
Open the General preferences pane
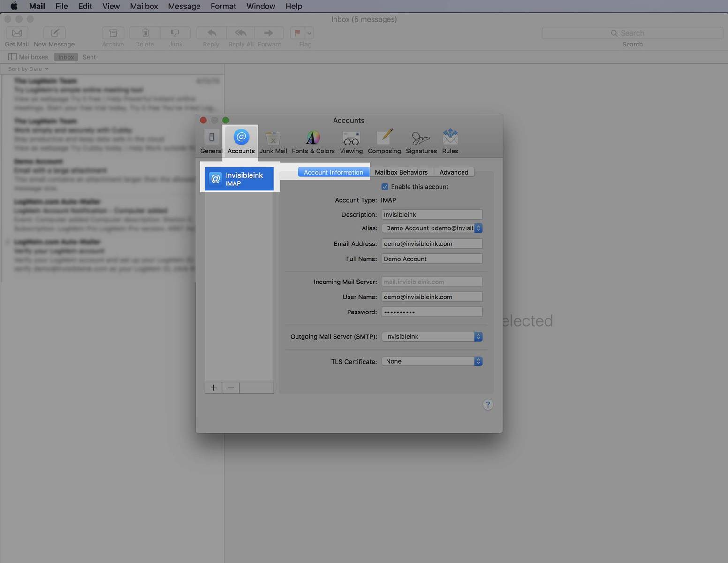coord(211,142)
